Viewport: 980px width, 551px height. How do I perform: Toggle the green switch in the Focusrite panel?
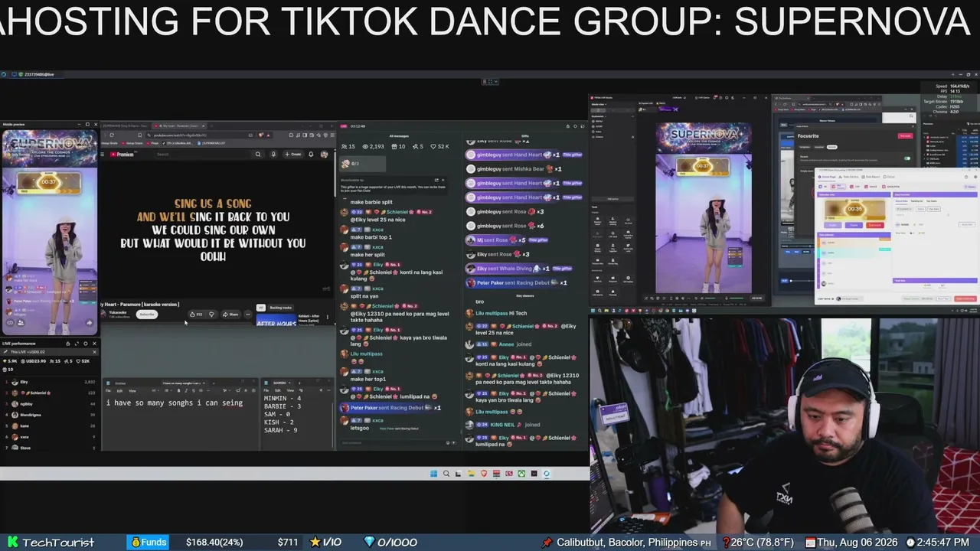click(907, 158)
